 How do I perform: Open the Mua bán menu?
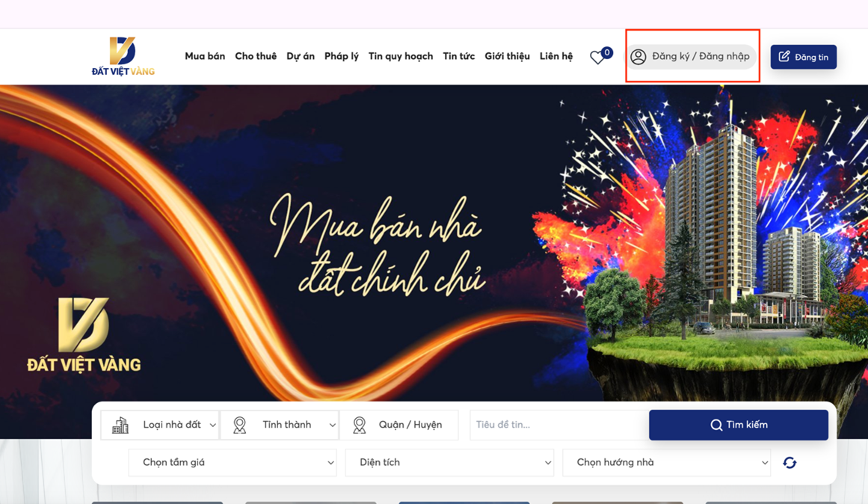(x=205, y=56)
